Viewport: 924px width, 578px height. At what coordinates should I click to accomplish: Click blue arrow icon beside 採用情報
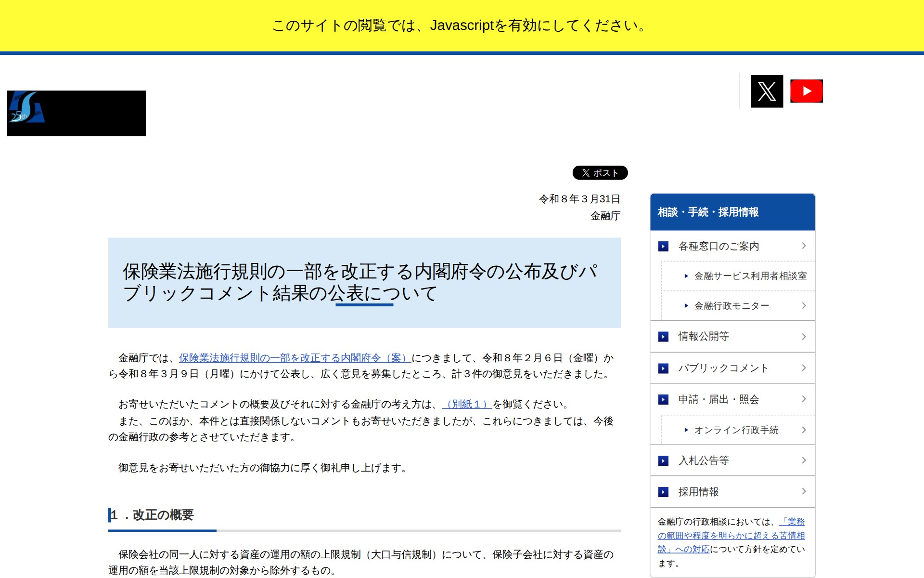(x=663, y=492)
